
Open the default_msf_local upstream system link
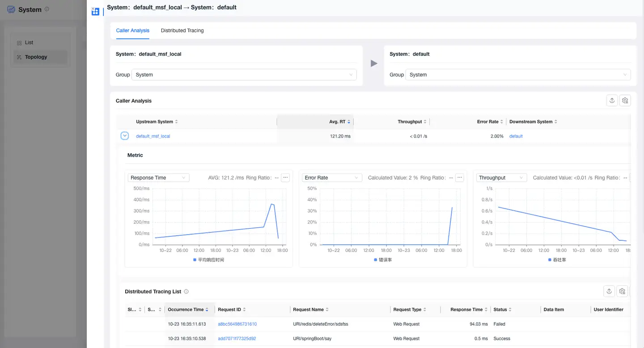pos(153,136)
